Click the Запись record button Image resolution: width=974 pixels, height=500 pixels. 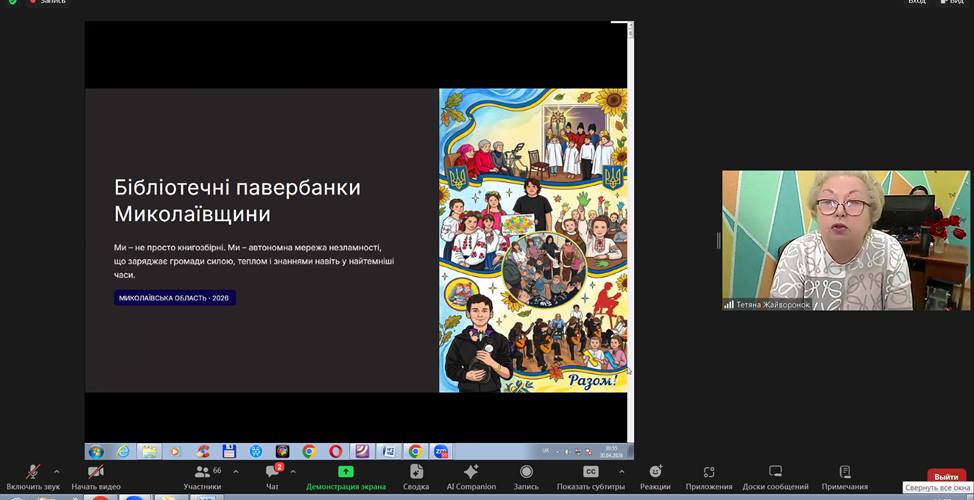(x=526, y=478)
